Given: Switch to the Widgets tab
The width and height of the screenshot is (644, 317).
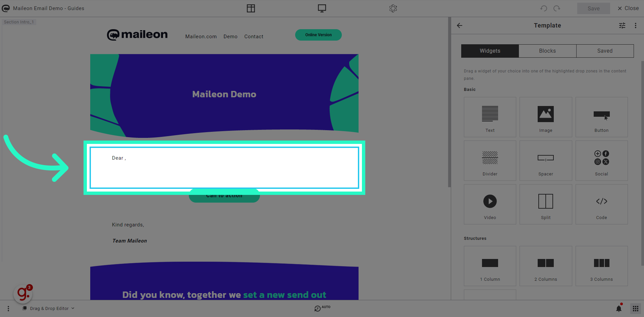Looking at the screenshot, I should coord(490,51).
